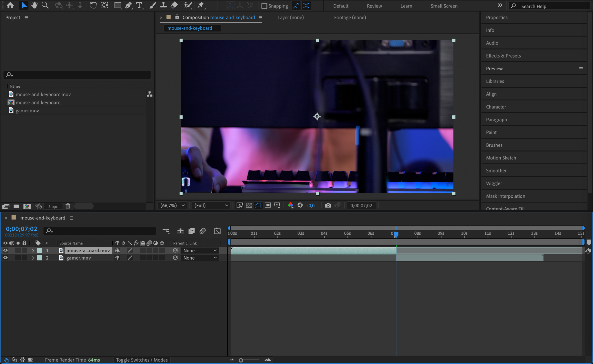Screen dimensions: 593x364
Task: Expand the gamer.mov layer properties
Action: 33,258
